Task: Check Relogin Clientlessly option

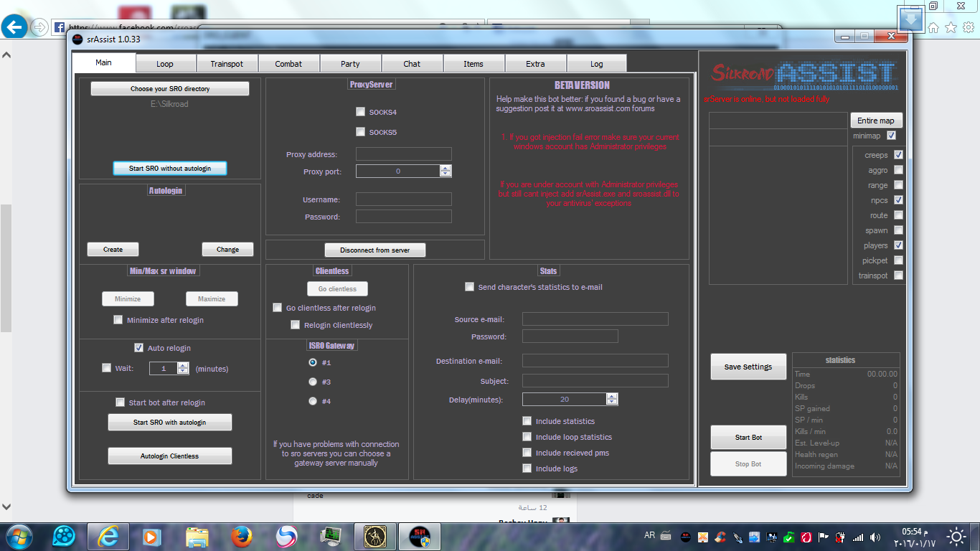Action: click(x=296, y=325)
